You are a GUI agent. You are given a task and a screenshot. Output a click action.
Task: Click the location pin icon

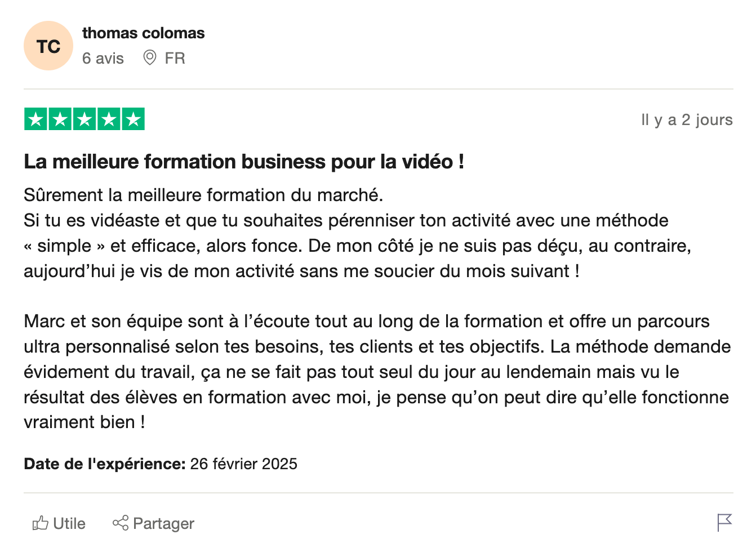(149, 57)
